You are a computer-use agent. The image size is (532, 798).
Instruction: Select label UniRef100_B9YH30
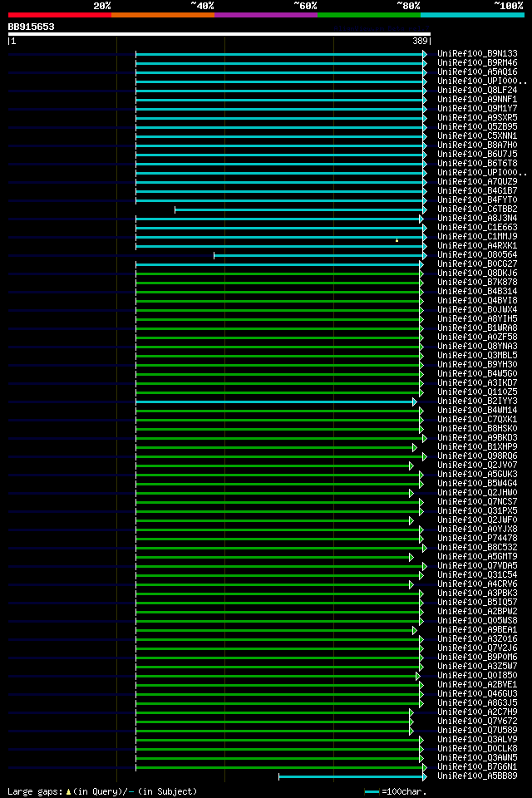click(477, 365)
